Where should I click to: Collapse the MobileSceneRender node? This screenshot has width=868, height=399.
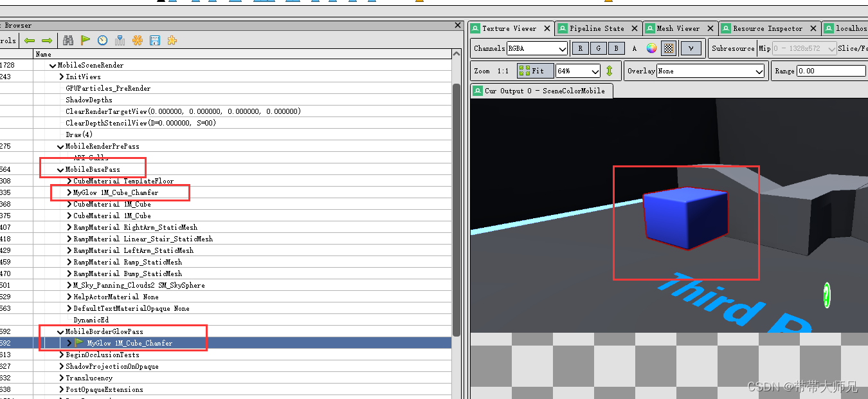coord(53,65)
